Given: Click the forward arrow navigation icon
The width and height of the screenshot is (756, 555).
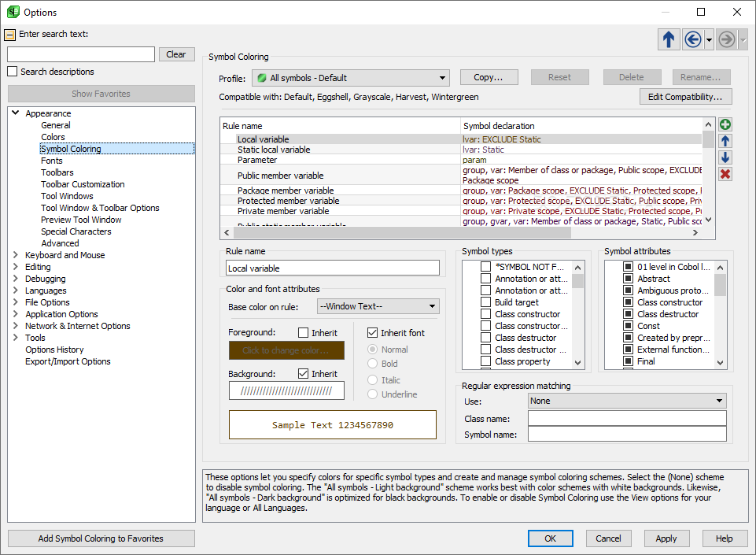Looking at the screenshot, I should (x=727, y=39).
